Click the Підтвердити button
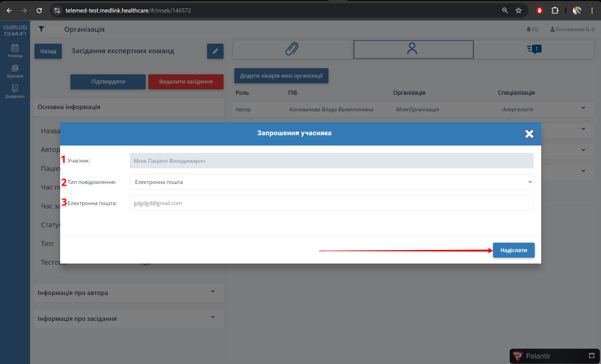The height and width of the screenshot is (364, 601). (108, 82)
